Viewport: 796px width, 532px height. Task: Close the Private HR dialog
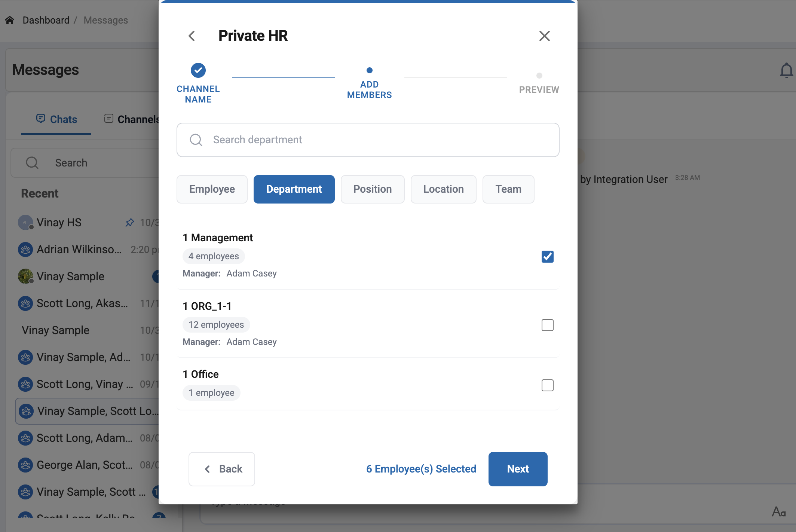(x=544, y=36)
